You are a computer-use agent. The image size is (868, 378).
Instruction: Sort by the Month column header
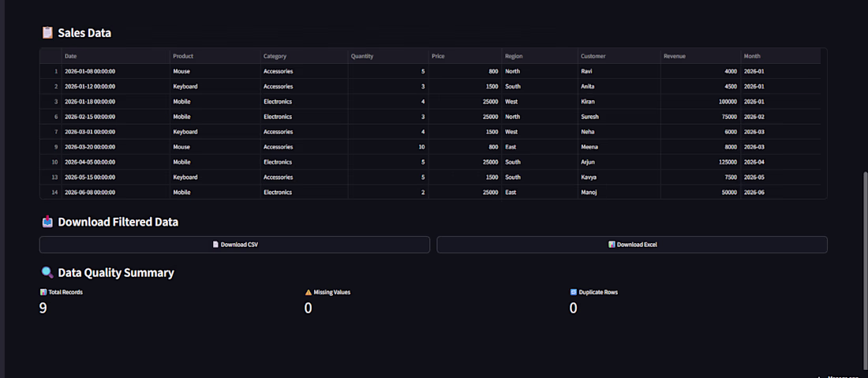click(x=780, y=56)
